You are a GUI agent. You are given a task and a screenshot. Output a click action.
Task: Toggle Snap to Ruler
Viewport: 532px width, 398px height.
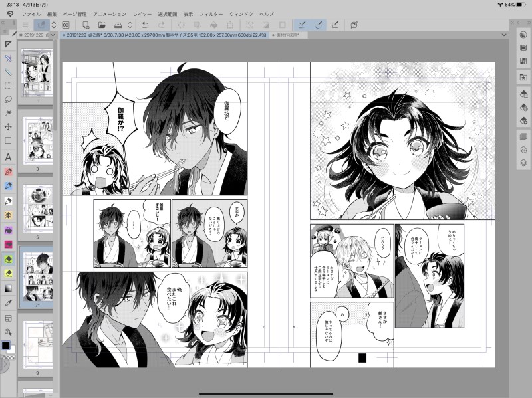tap(302, 25)
